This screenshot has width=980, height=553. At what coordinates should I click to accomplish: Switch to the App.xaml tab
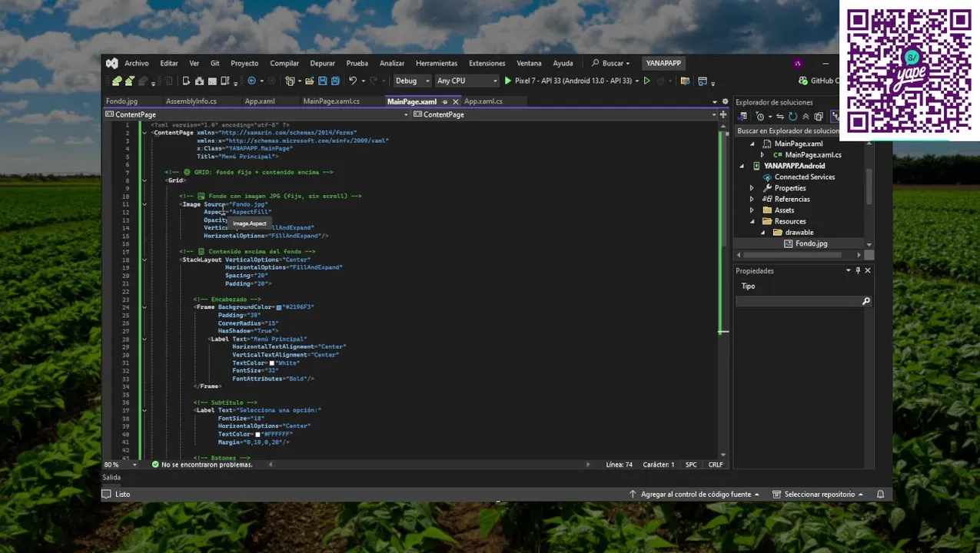point(260,101)
